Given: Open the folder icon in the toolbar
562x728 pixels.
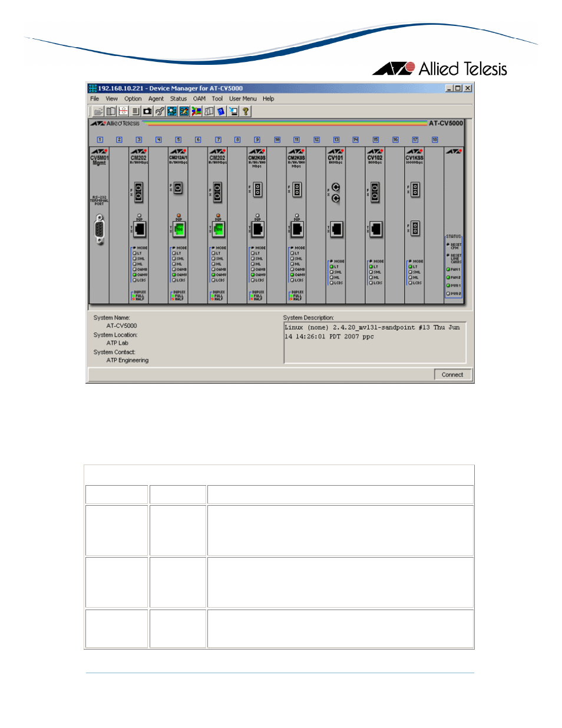Looking at the screenshot, I should (x=98, y=111).
